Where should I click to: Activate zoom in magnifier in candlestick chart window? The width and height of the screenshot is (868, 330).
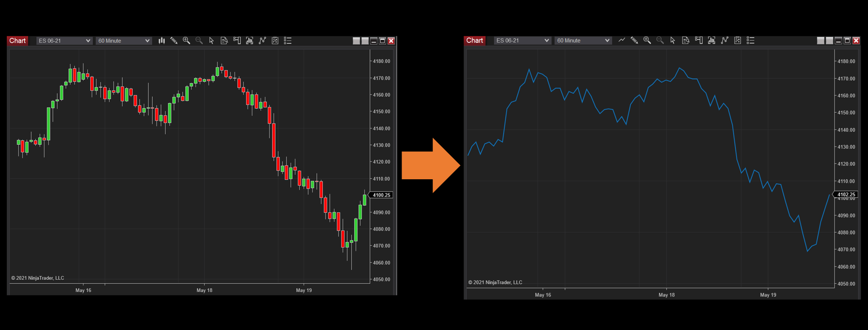click(186, 41)
